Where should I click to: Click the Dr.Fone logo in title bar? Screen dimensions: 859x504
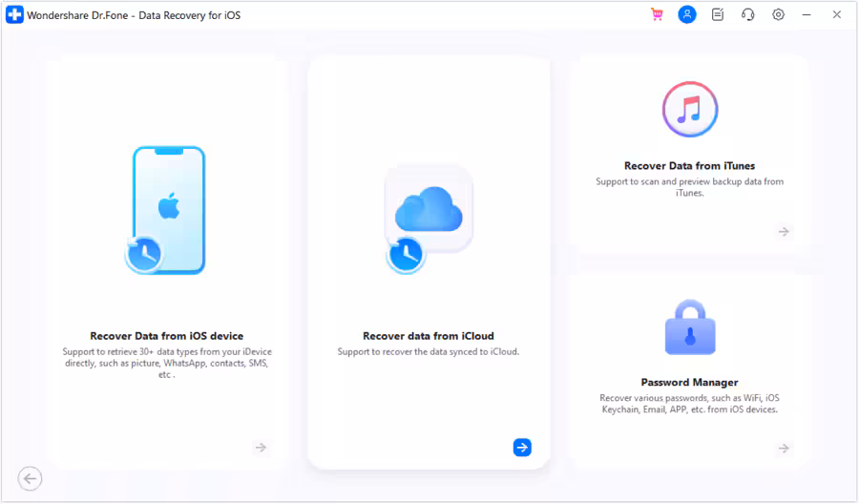tap(14, 14)
